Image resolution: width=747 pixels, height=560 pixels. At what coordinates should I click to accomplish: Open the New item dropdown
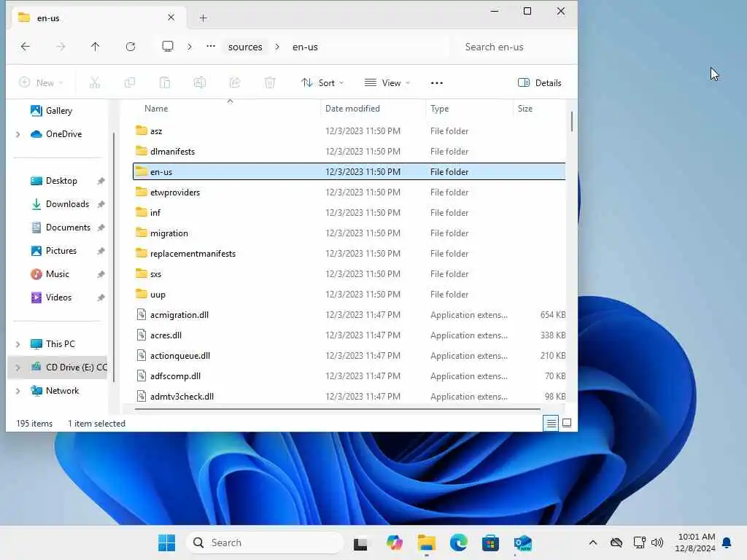[42, 83]
